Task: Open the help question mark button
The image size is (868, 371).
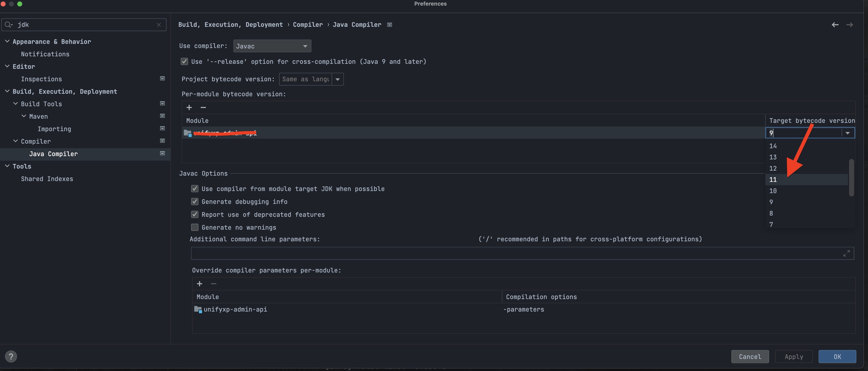Action: 11,356
